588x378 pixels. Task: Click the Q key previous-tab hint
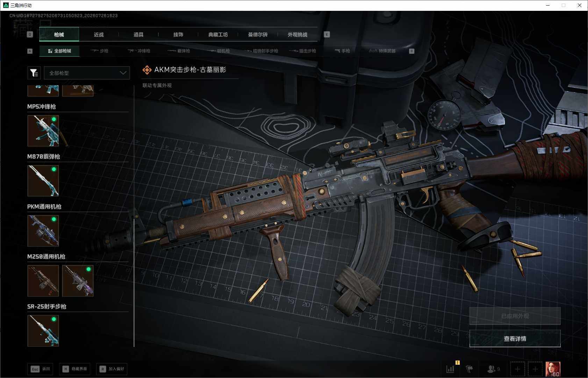point(30,35)
